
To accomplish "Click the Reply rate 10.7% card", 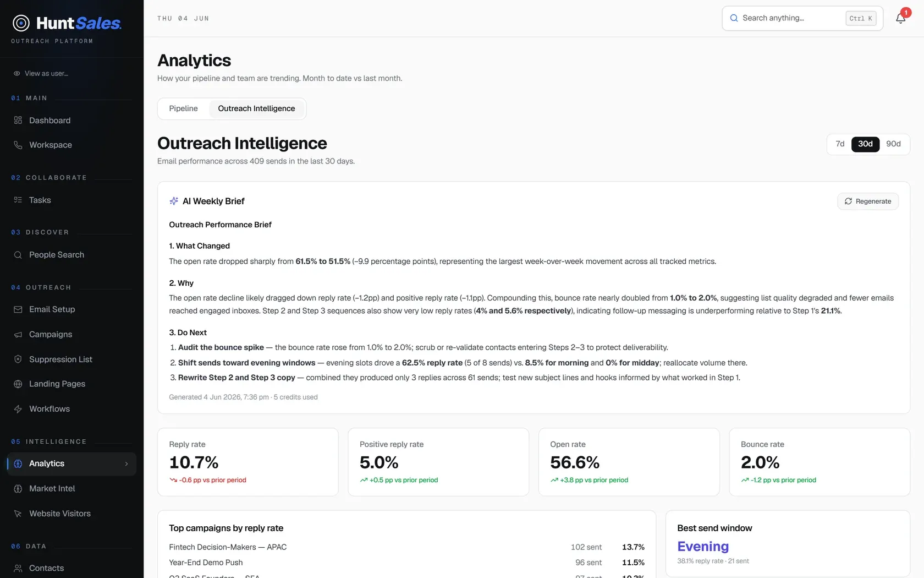I will click(248, 462).
